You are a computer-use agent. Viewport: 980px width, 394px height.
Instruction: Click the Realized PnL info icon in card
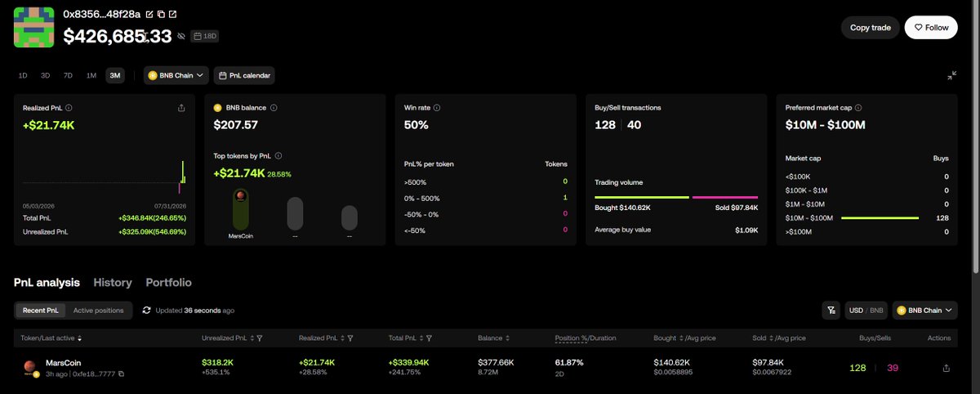click(69, 107)
